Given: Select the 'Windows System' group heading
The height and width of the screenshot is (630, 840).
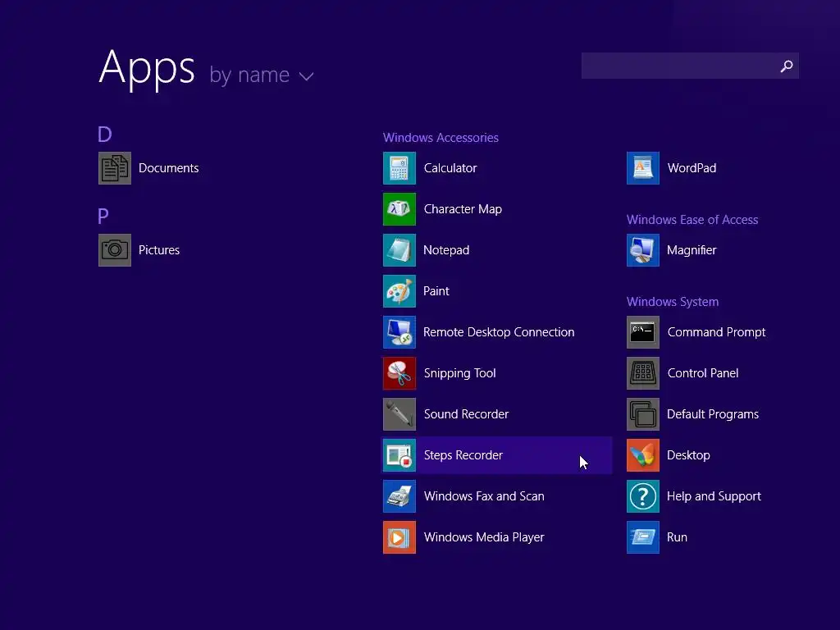Looking at the screenshot, I should tap(673, 302).
